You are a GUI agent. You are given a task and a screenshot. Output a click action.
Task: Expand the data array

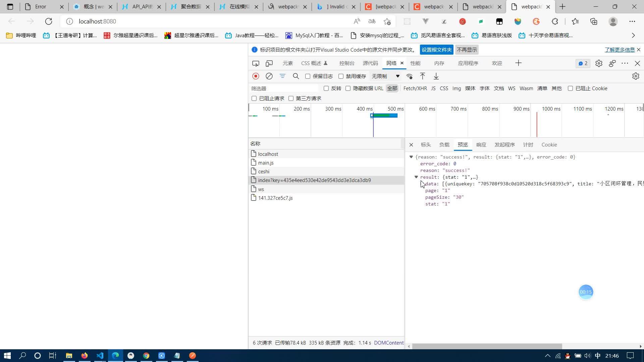point(422,184)
